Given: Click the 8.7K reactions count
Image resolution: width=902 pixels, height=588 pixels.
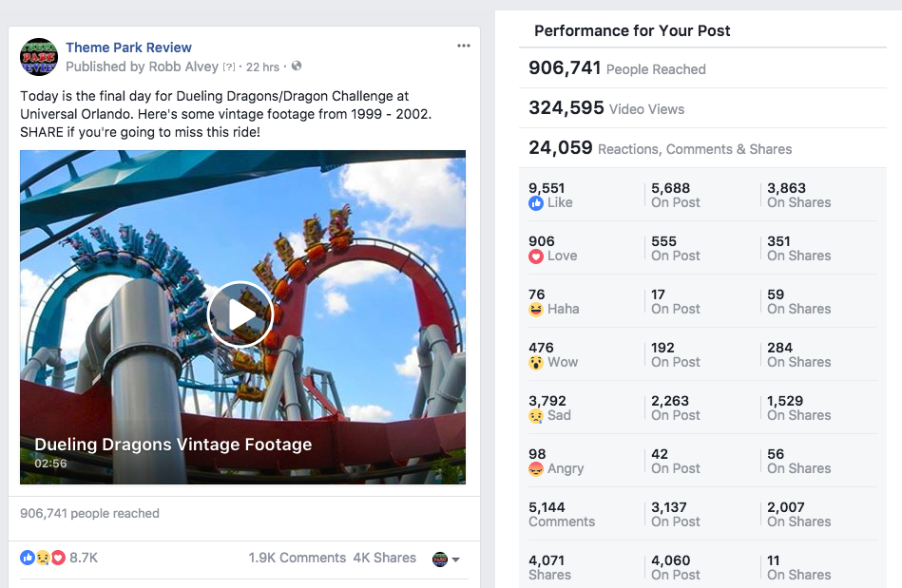Looking at the screenshot, I should (x=84, y=558).
